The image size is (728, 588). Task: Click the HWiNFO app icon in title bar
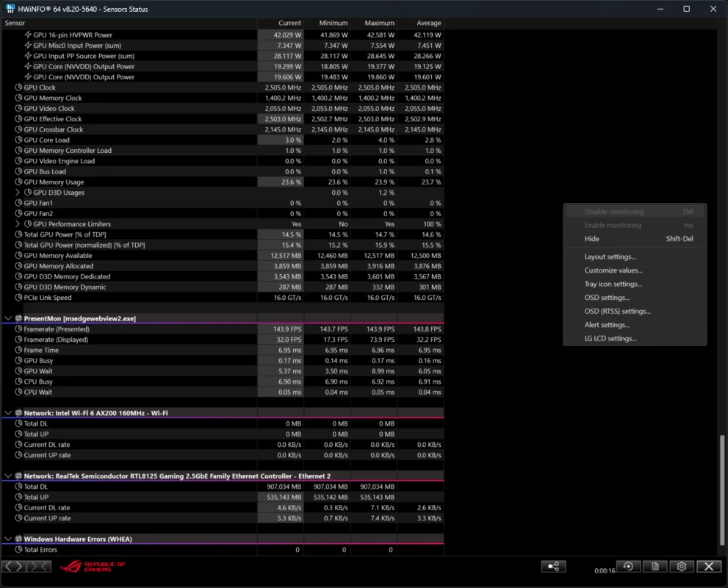(10, 9)
